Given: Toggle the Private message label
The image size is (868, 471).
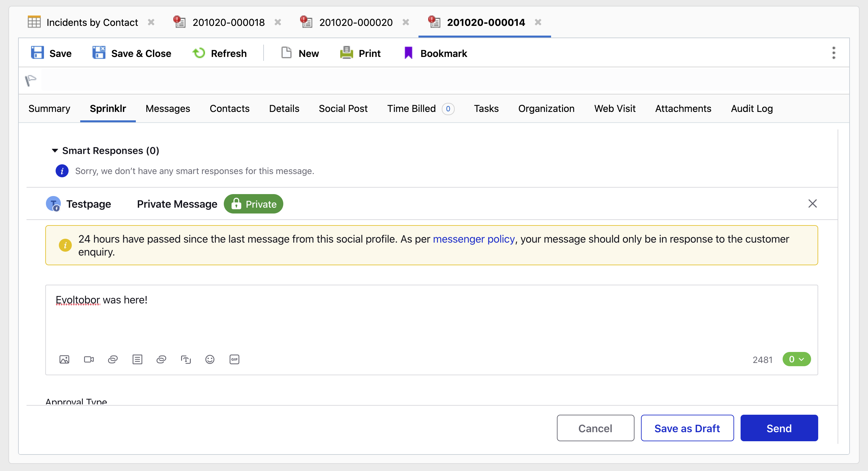Looking at the screenshot, I should [x=254, y=203].
